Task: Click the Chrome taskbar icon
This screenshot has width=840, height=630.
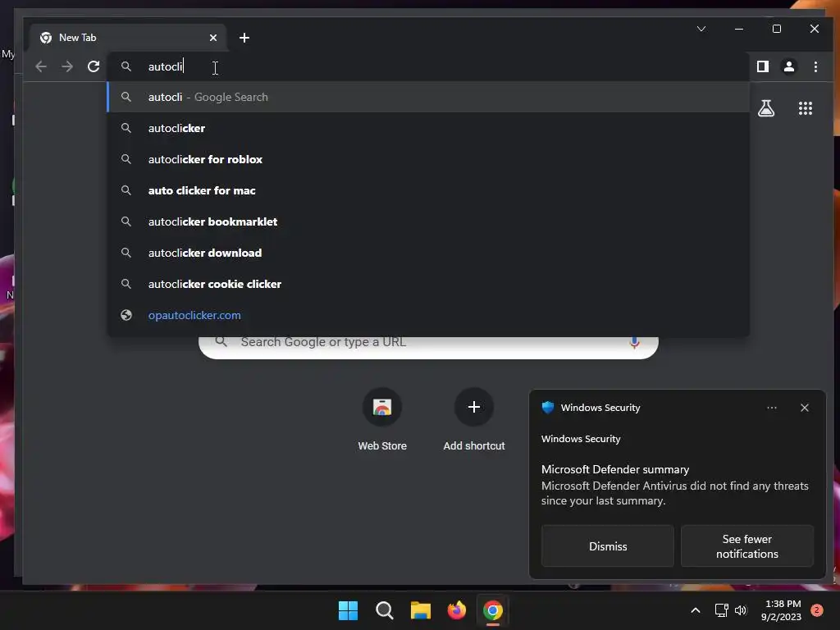Action: [493, 610]
